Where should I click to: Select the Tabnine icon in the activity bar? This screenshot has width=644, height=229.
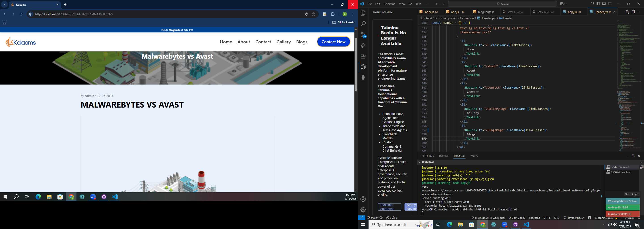[x=363, y=67]
